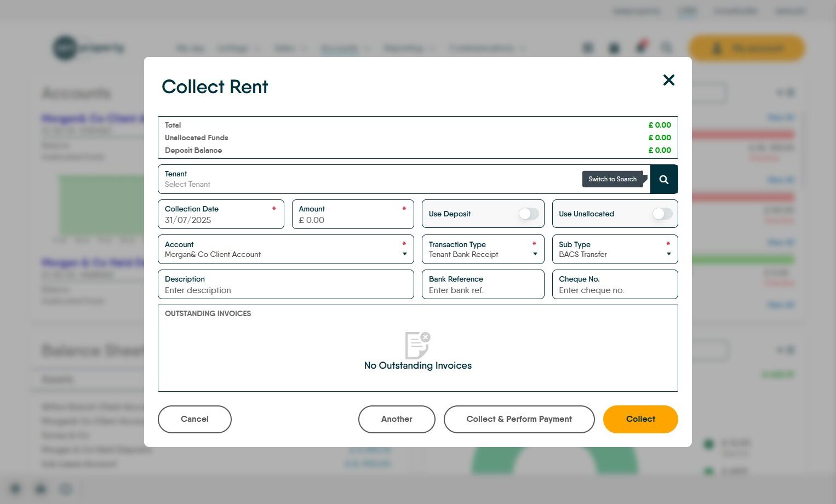
Task: Click the No Outstanding Invoices message
Action: [418, 365]
